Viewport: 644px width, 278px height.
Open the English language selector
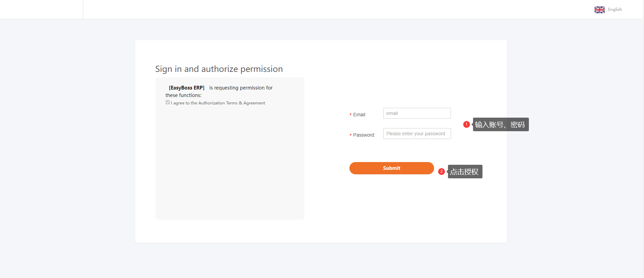[615, 9]
